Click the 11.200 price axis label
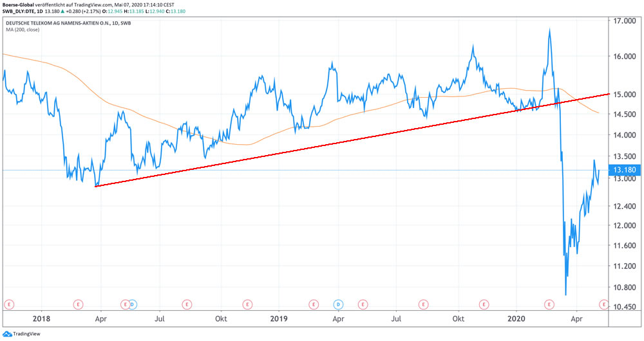644x341 pixels. 624,266
